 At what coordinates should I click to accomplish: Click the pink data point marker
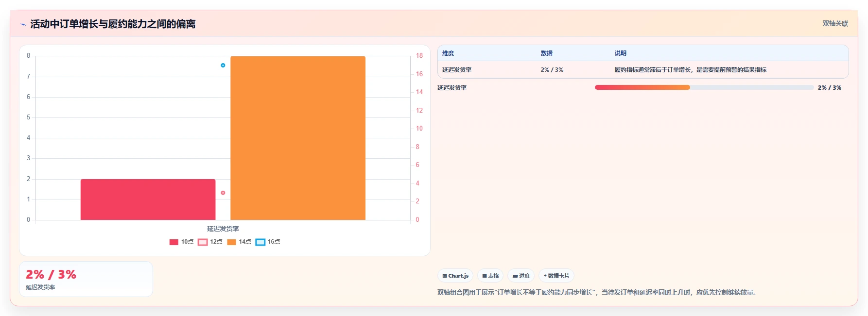[223, 193]
